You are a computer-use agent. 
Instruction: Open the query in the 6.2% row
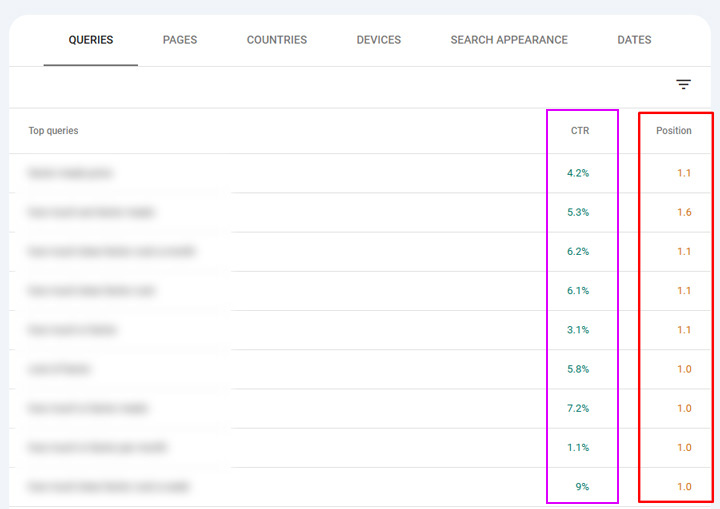point(112,251)
